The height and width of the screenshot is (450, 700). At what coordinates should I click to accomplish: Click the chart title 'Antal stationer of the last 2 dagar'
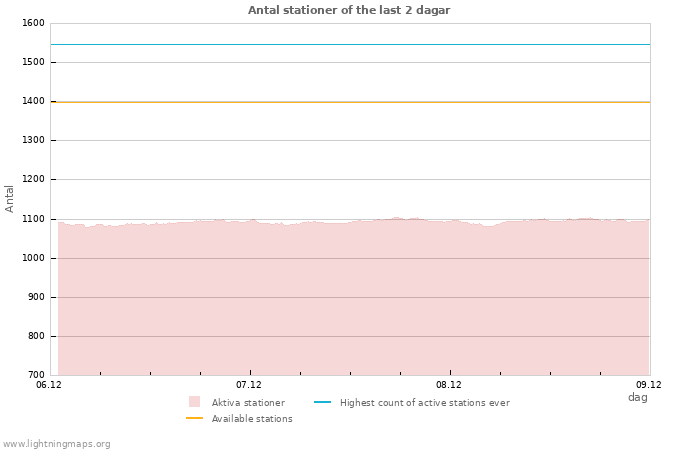tap(349, 10)
